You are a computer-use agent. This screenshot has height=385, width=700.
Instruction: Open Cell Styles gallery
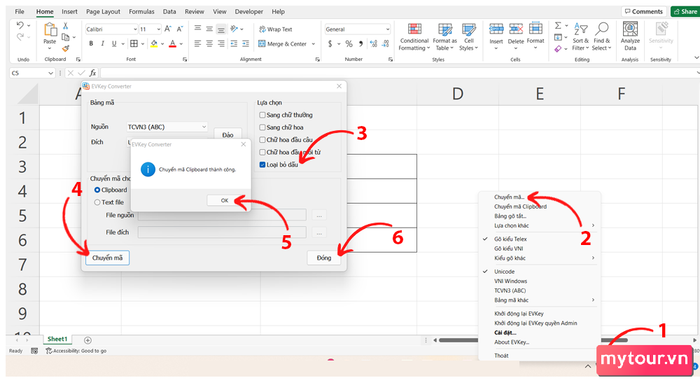pos(468,37)
